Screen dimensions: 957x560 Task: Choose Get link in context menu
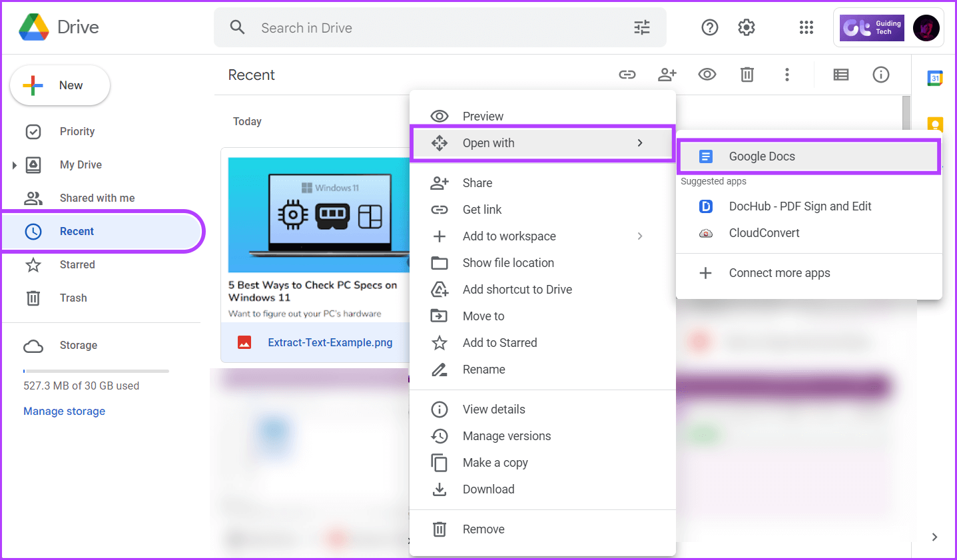(543, 209)
